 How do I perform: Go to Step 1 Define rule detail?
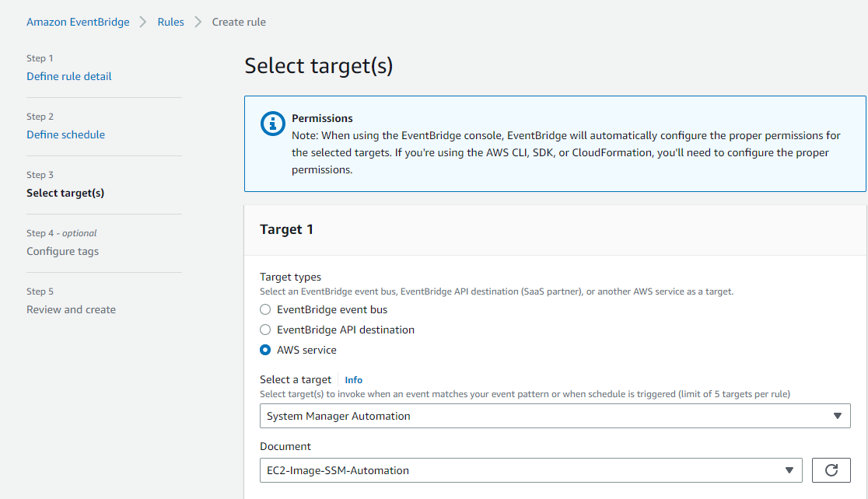(x=70, y=76)
